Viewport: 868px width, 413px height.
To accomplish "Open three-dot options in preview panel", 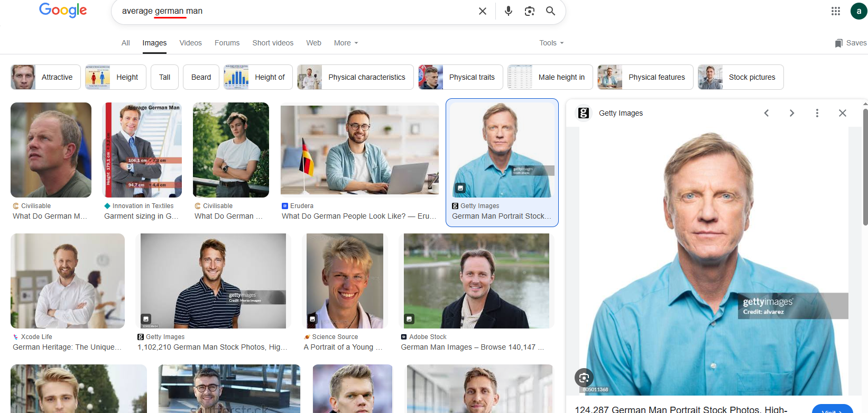I will pos(817,113).
